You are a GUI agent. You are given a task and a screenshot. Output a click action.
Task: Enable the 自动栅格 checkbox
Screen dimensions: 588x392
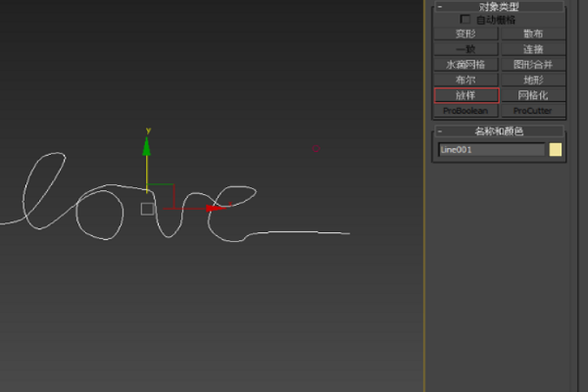(465, 20)
